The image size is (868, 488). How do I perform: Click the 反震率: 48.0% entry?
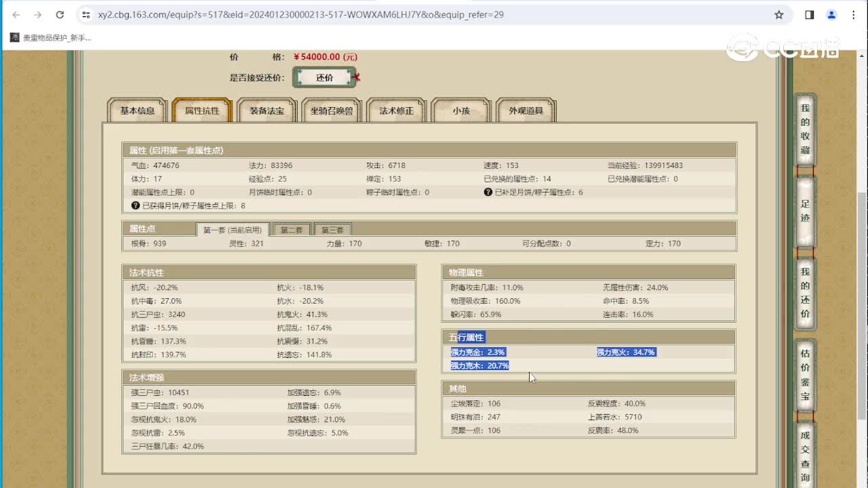(613, 430)
